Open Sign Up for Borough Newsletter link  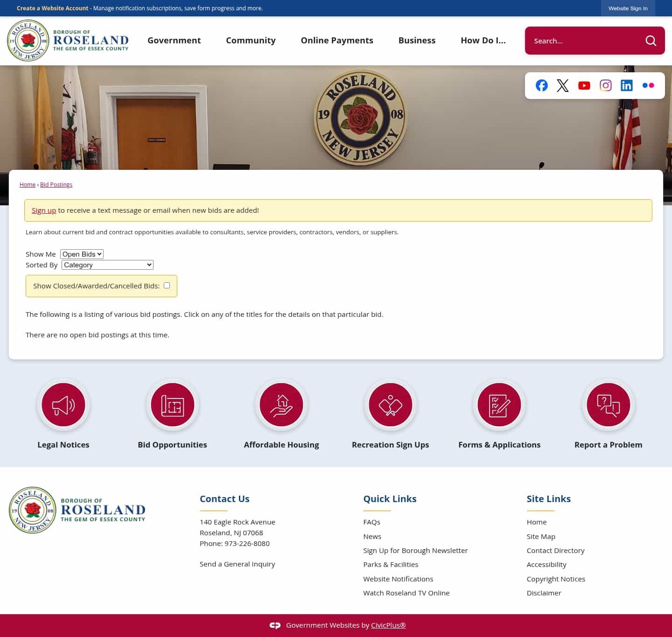415,551
